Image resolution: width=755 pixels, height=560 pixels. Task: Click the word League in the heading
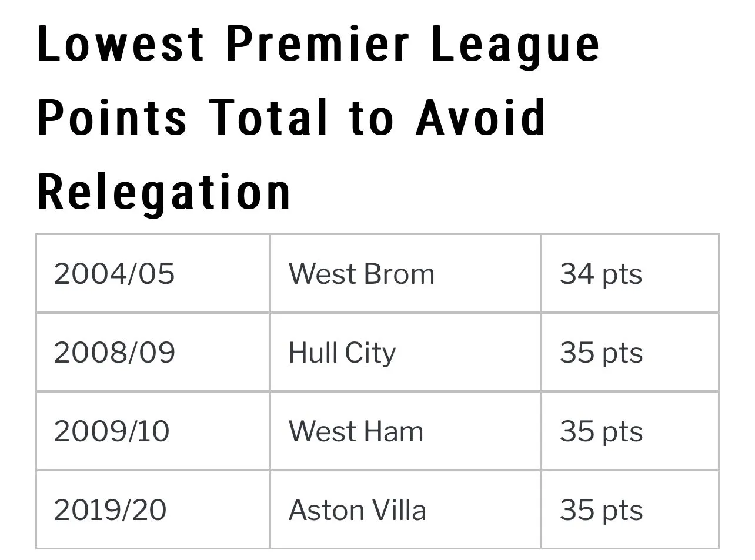[515, 46]
